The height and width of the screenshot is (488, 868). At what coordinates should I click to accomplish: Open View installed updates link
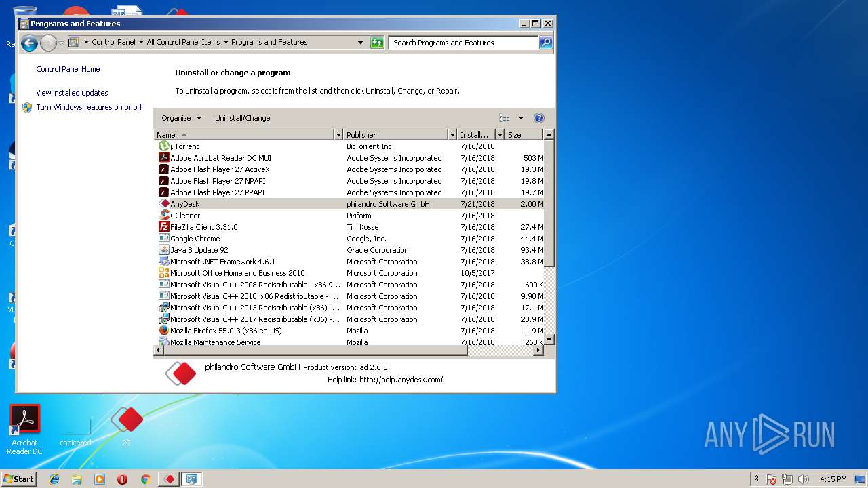click(x=72, y=93)
